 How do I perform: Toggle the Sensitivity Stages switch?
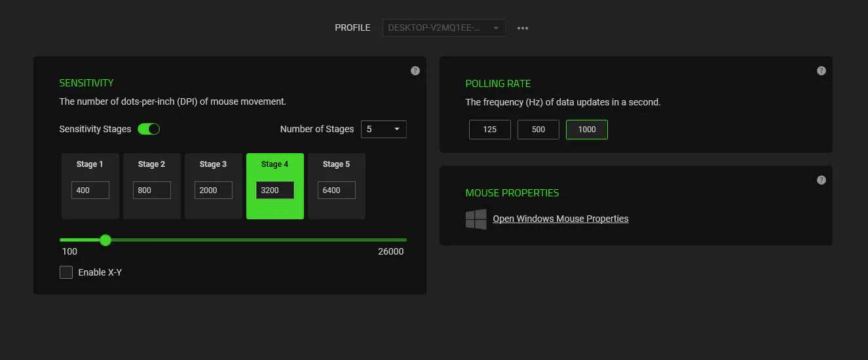click(149, 129)
